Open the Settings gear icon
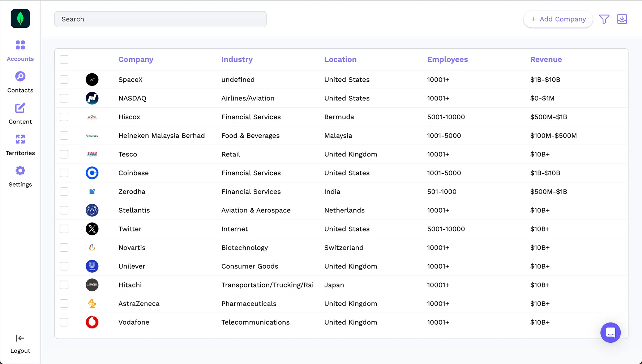Viewport: 642px width, 364px height. tap(20, 171)
